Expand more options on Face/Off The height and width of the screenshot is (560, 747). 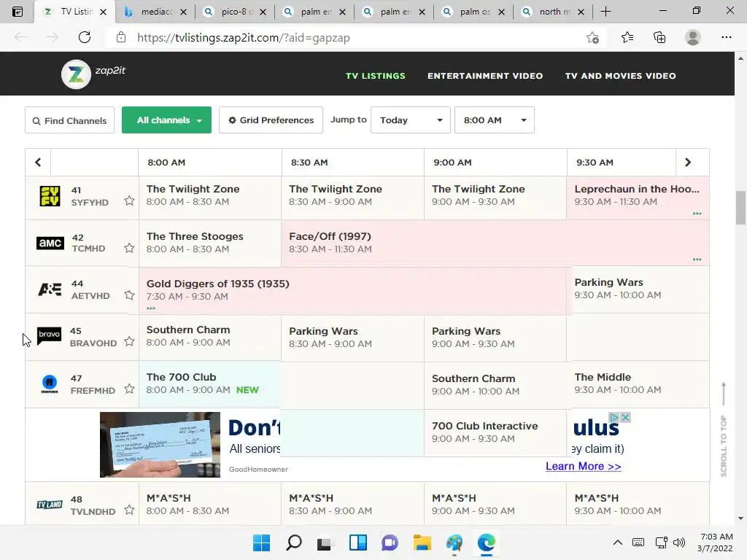pos(697,260)
